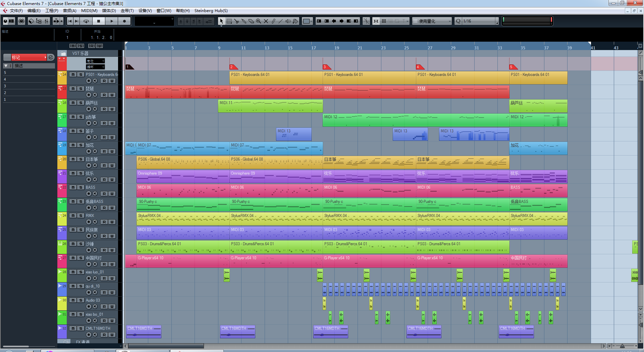Screen dimensions: 644x352
Task: Mute the BASS track
Action: (73, 187)
